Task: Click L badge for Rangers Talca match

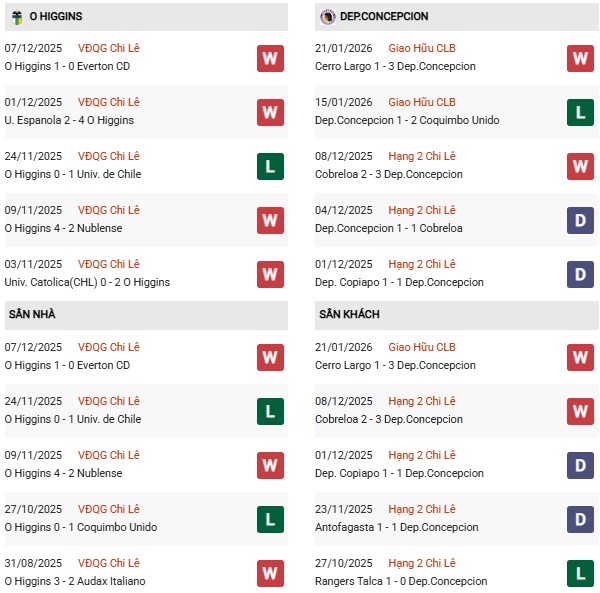Action: (x=580, y=573)
